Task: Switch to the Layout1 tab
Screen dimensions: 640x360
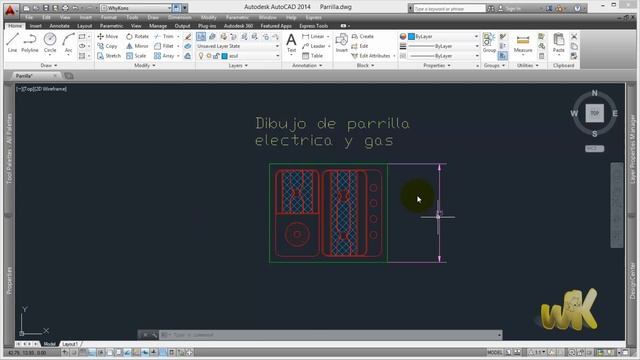Action: click(x=70, y=344)
